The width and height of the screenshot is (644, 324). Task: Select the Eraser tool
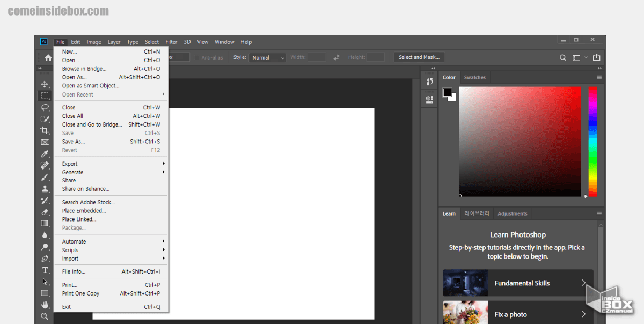[45, 212]
